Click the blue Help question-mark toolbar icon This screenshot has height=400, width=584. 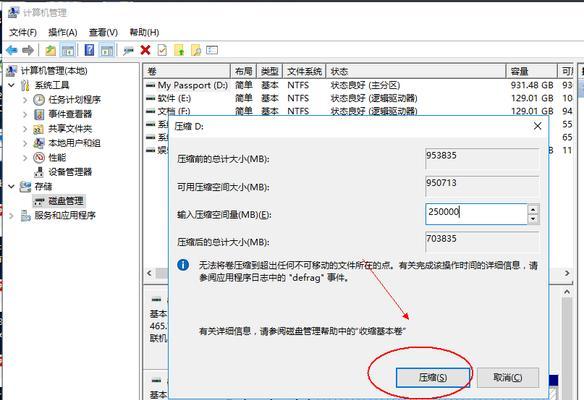89,50
